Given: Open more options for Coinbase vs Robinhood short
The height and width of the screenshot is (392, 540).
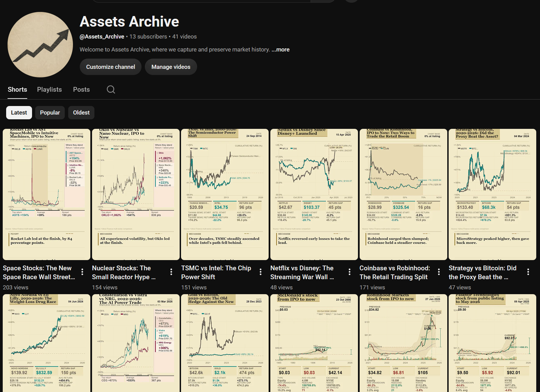Looking at the screenshot, I should [x=439, y=272].
